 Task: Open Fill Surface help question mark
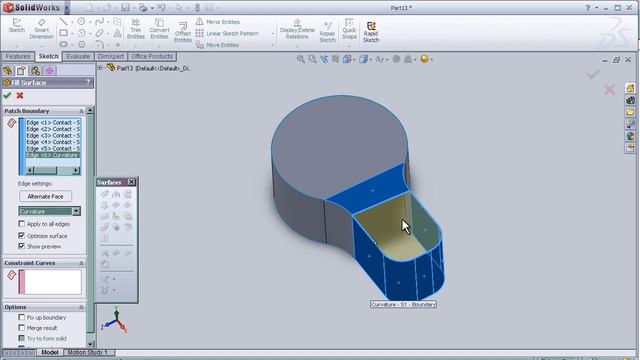point(88,82)
